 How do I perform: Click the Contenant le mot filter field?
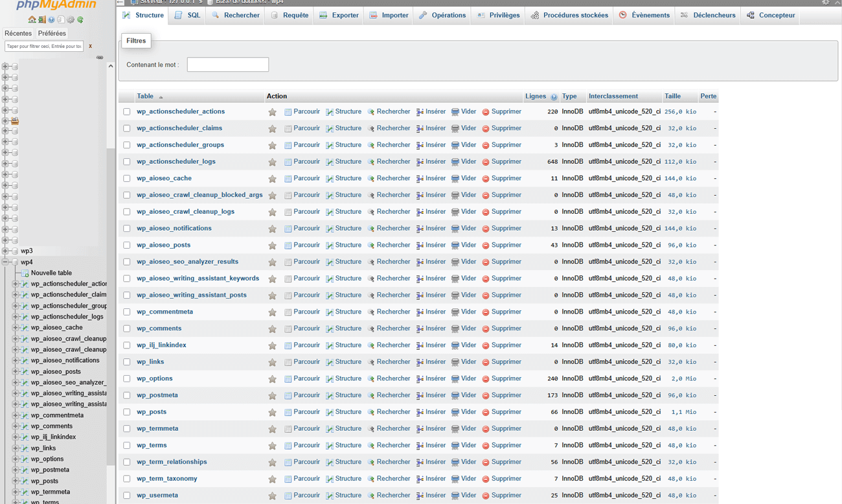228,65
